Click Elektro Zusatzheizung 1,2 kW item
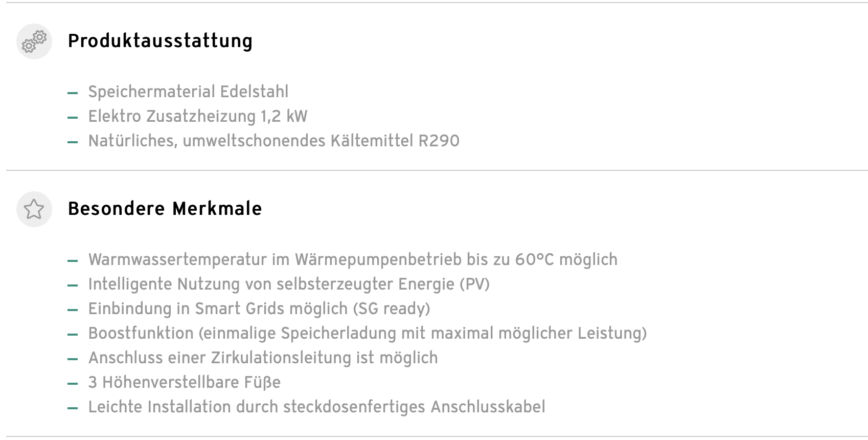 198,116
